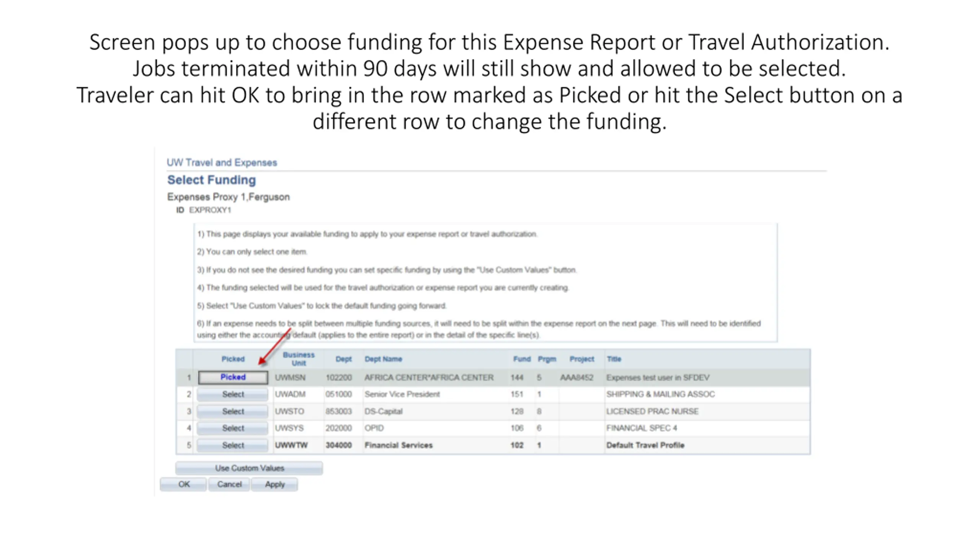Sort by the Dept Name column header
Viewport: 980px width, 551px height.
click(x=383, y=359)
